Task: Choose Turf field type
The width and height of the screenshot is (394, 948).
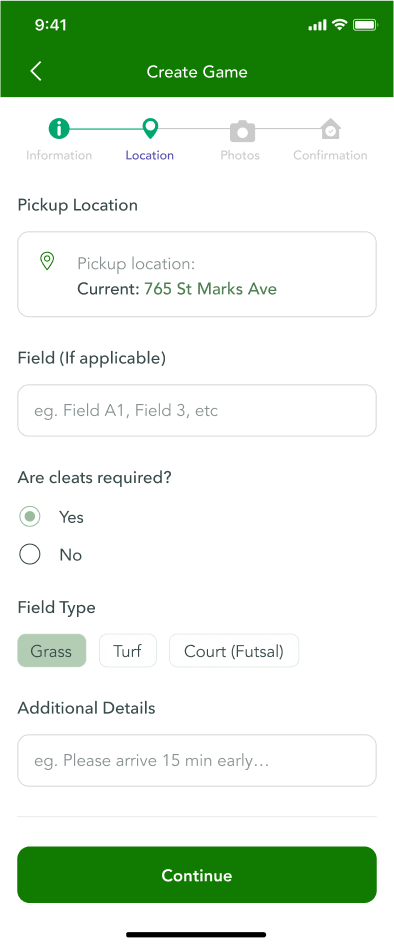Action: click(128, 651)
